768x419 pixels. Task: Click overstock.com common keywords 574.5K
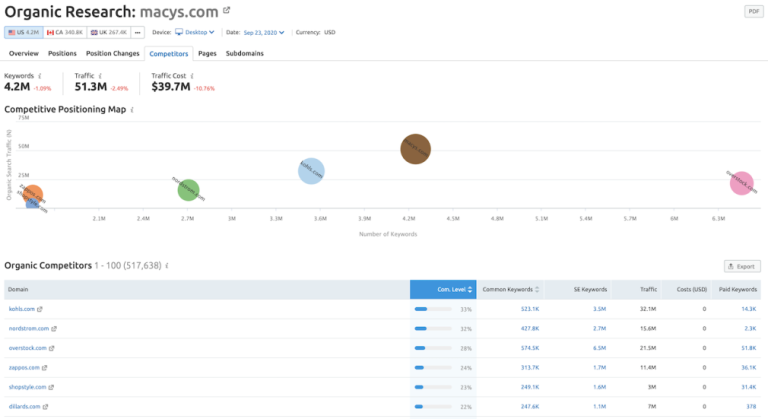click(x=530, y=348)
